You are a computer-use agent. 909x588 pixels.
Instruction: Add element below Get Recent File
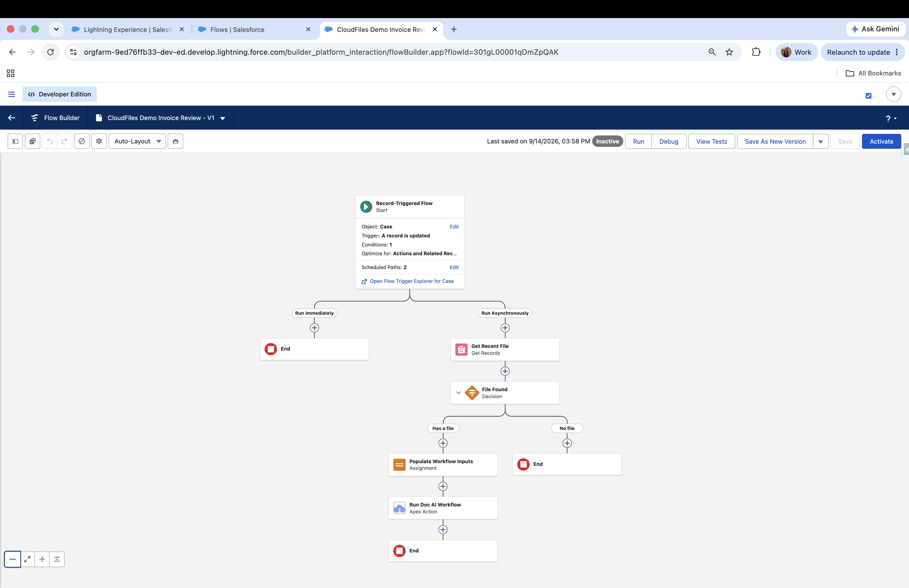(505, 371)
